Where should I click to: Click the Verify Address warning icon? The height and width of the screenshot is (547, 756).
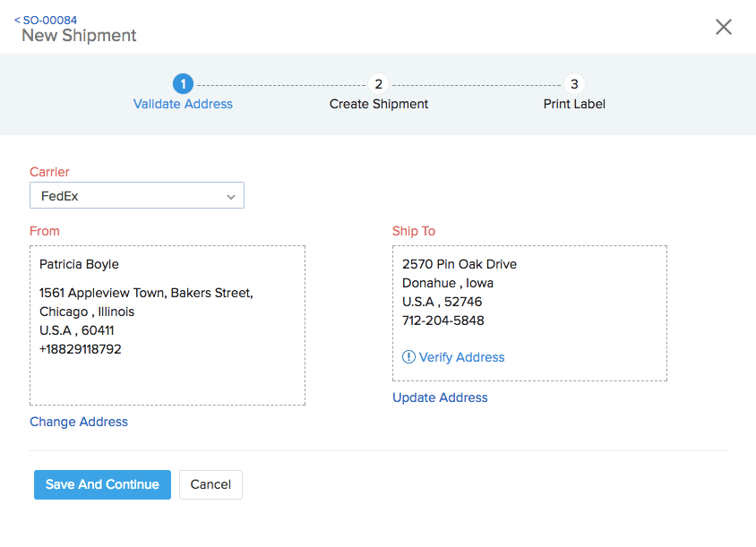(x=408, y=357)
